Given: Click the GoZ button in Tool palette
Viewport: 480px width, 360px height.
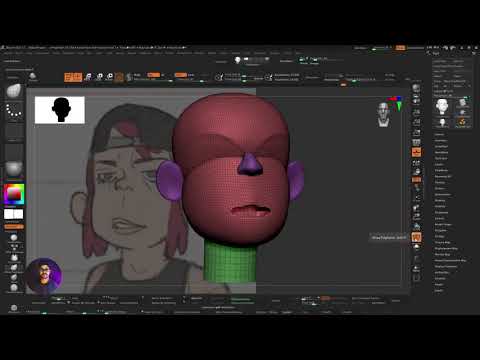Looking at the screenshot, I should pyautogui.click(x=436, y=86).
